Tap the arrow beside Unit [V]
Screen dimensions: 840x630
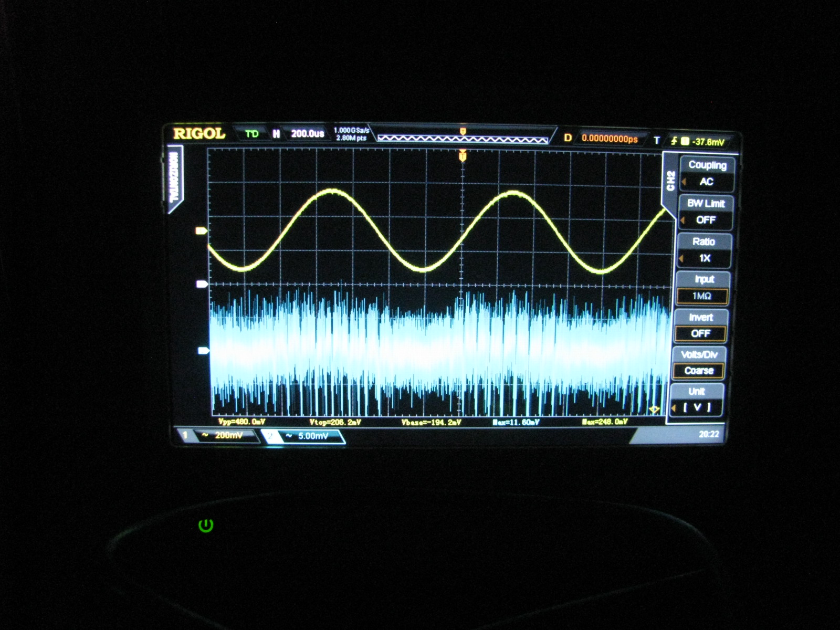coord(674,408)
